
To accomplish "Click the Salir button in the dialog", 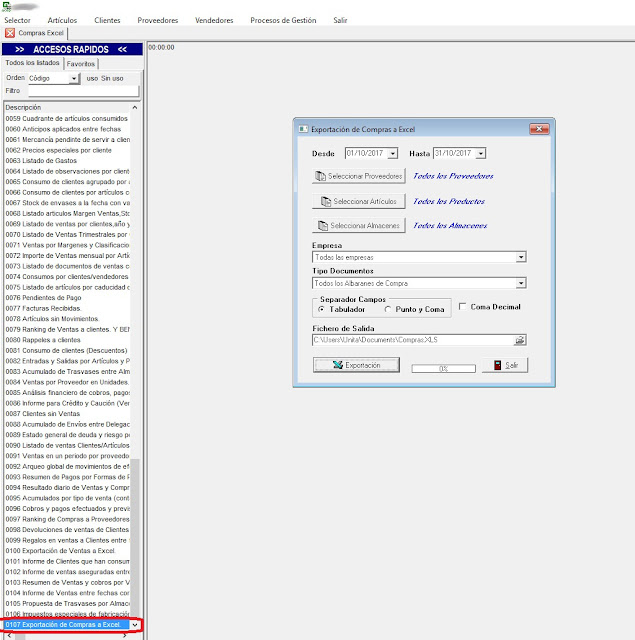I will click(x=505, y=365).
